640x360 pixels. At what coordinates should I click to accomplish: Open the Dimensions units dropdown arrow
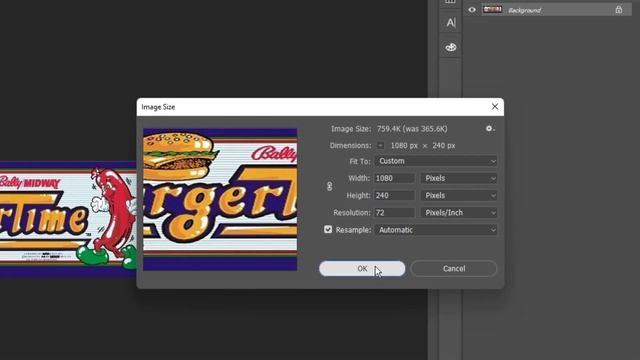[380, 145]
